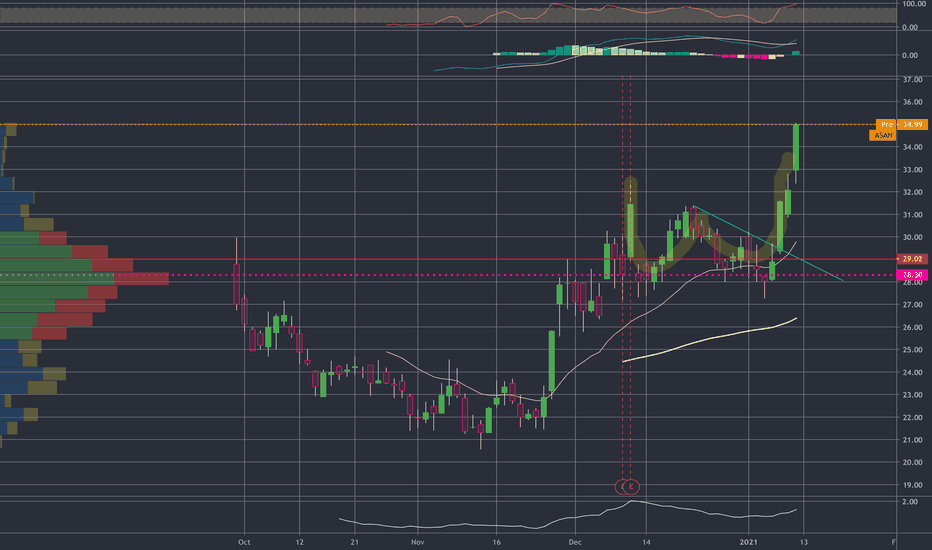Select the red 29.02 price label
Screen dimensions: 932x550
(912, 259)
